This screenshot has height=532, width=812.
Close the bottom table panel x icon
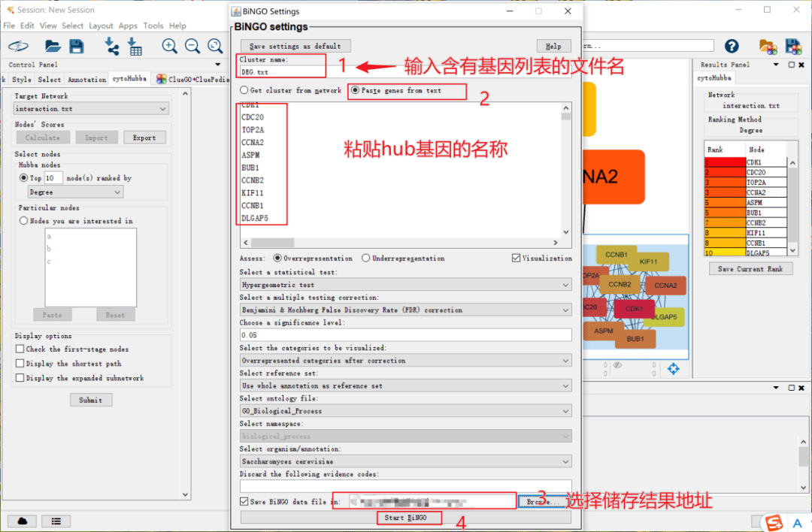pos(801,388)
